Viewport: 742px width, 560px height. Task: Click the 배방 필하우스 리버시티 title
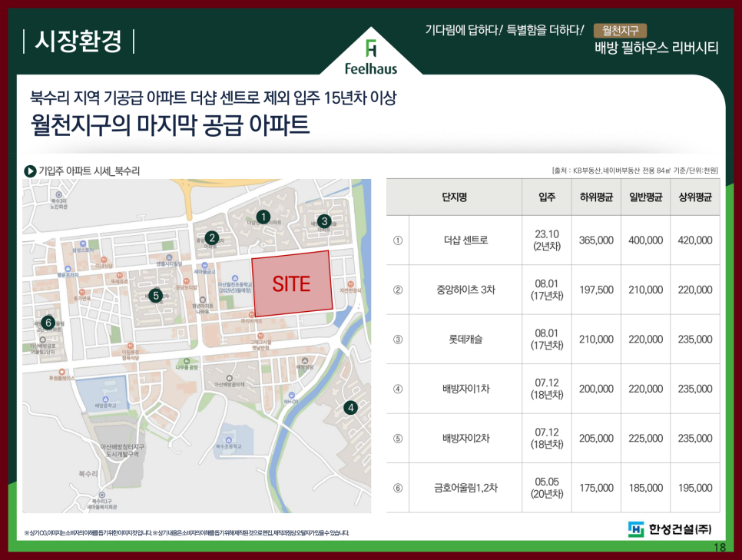pos(656,48)
